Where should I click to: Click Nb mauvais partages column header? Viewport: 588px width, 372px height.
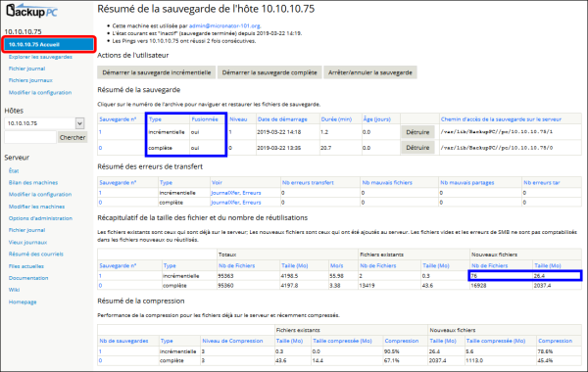pyautogui.click(x=467, y=183)
